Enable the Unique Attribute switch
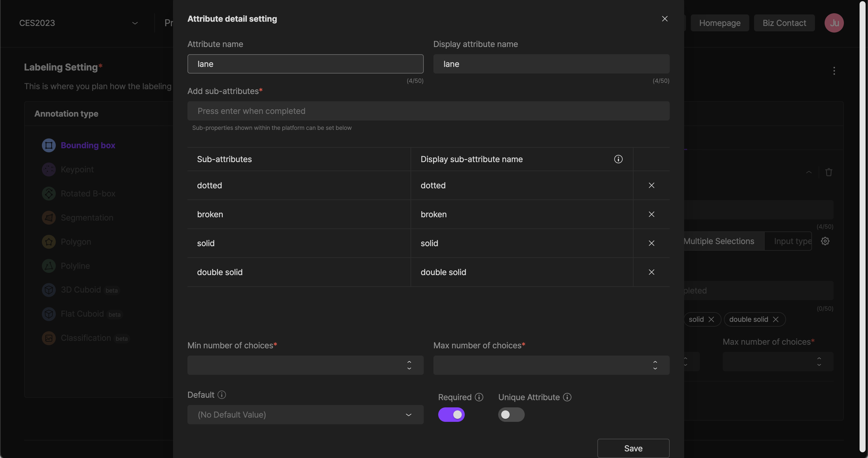Image resolution: width=868 pixels, height=458 pixels. pyautogui.click(x=511, y=415)
